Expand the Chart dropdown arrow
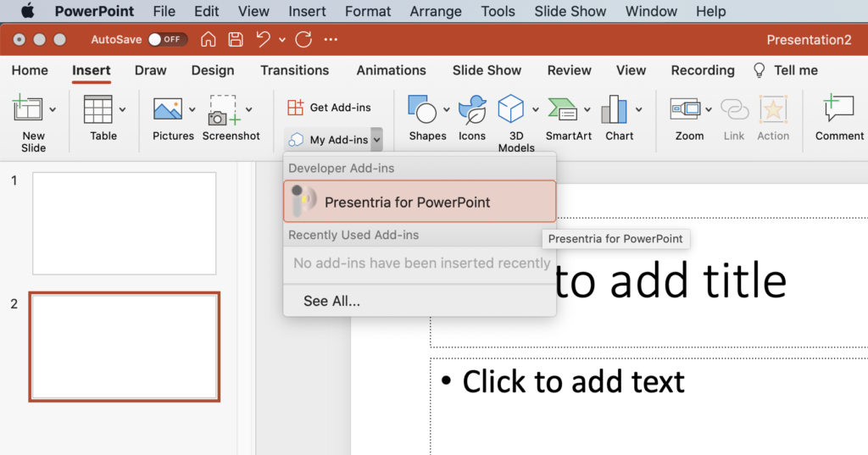Viewport: 868px width, 455px height. [639, 109]
